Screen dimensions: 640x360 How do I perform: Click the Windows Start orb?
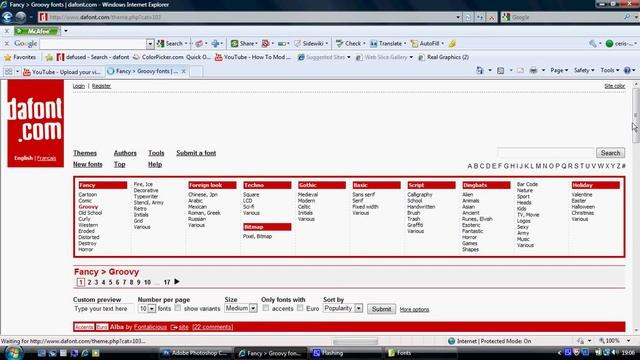click(x=13, y=353)
